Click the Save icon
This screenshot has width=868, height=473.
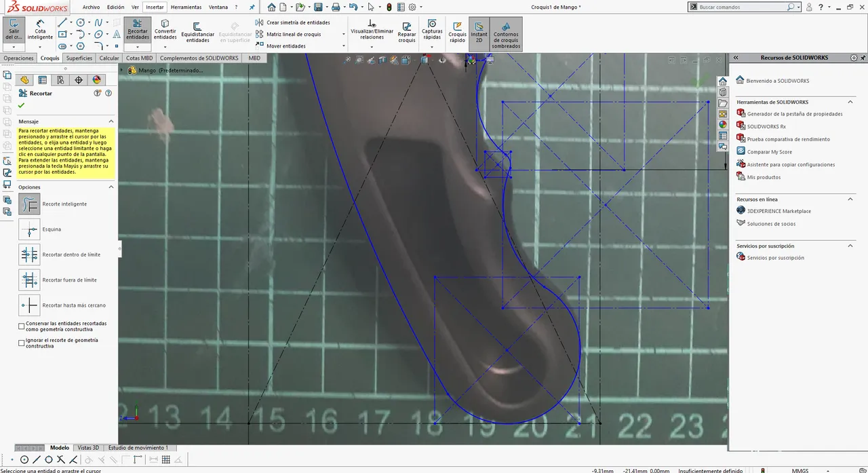pyautogui.click(x=318, y=7)
